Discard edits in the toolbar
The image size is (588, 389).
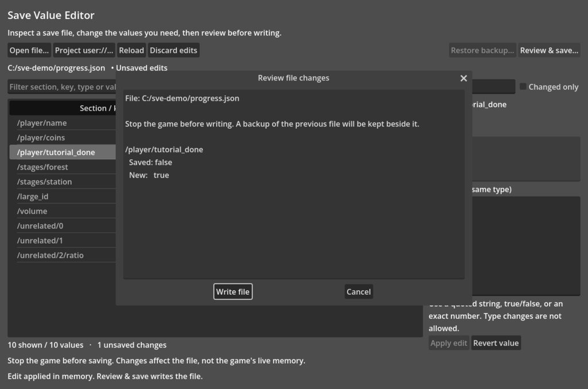coord(173,50)
